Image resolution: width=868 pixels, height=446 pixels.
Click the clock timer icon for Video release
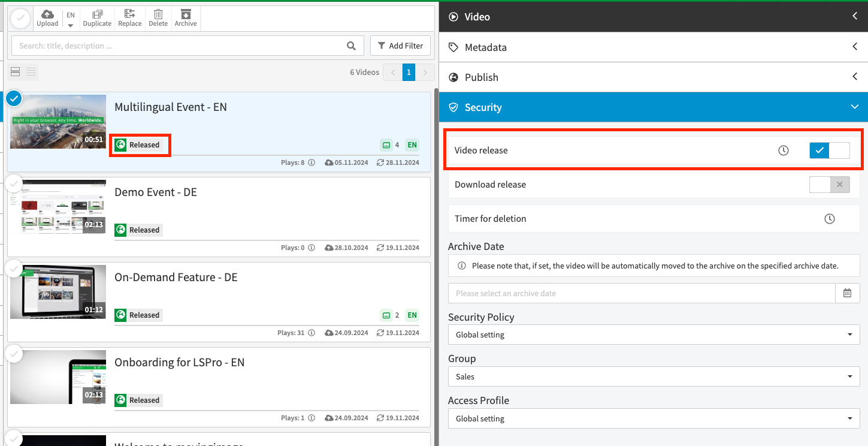784,150
